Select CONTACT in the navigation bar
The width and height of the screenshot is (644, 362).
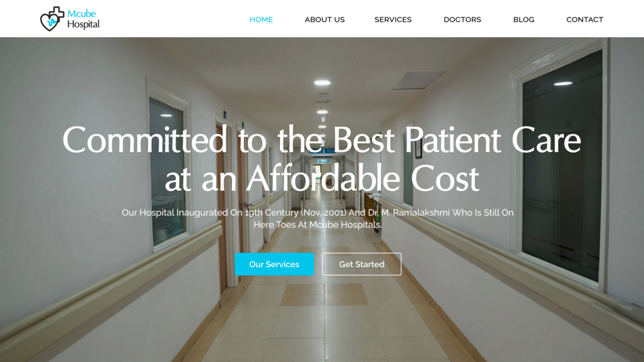pyautogui.click(x=584, y=19)
